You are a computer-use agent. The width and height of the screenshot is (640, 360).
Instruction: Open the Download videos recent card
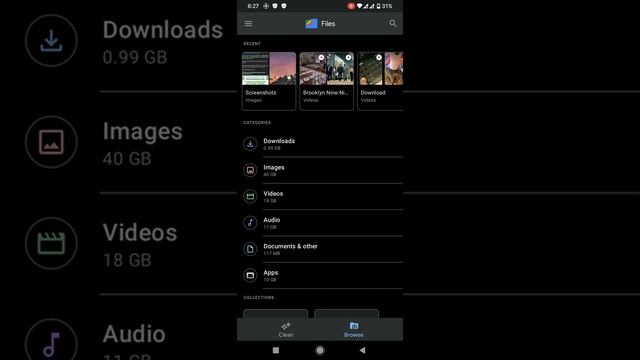tap(380, 81)
